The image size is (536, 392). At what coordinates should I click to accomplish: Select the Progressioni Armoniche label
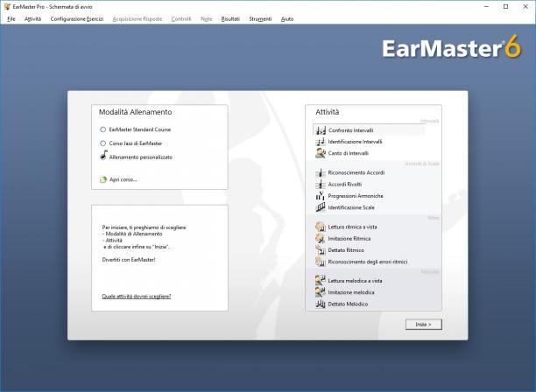(x=356, y=196)
